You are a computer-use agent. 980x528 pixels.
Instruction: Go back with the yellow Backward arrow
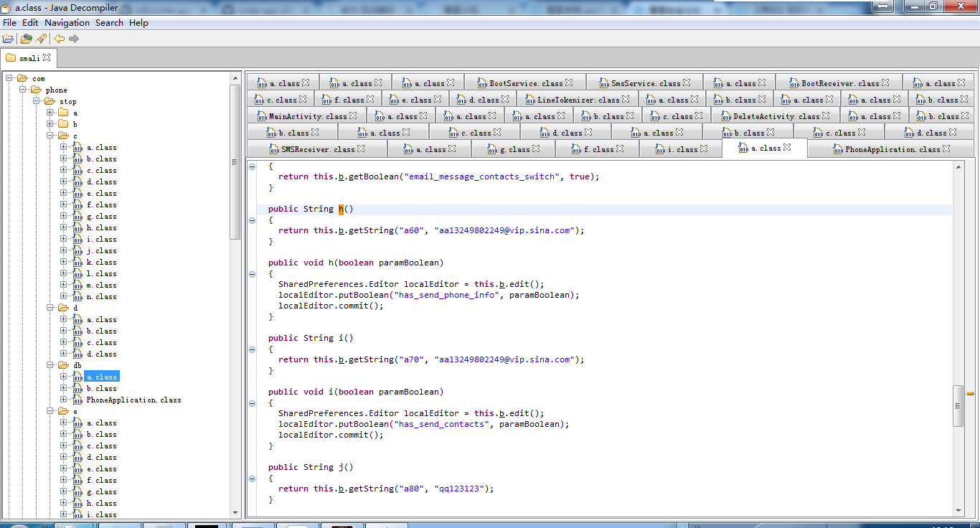pyautogui.click(x=60, y=39)
